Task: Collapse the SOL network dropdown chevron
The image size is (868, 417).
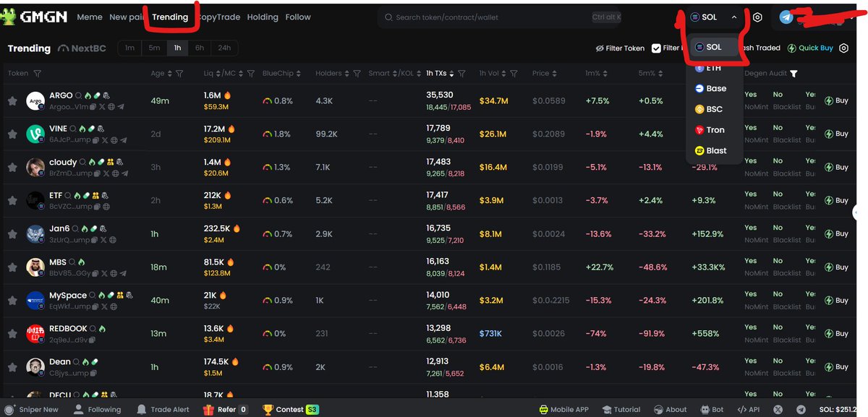Action: (x=733, y=16)
